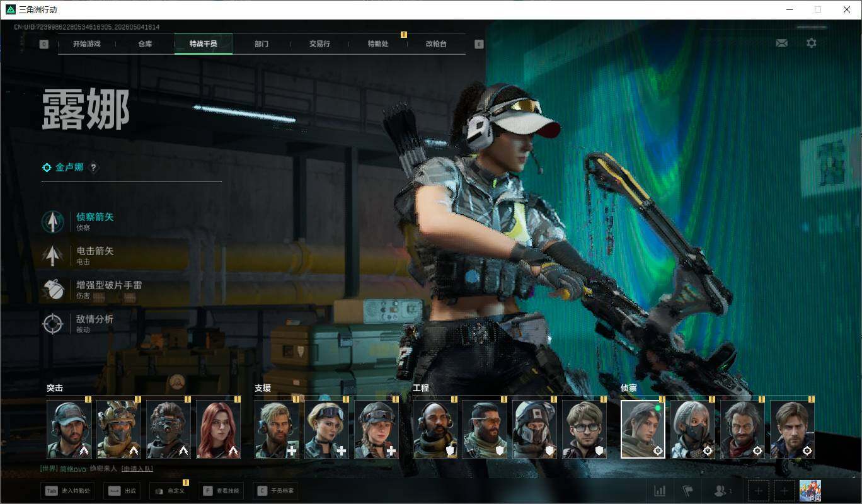The width and height of the screenshot is (862, 504).
Task: Select the bald bearded engineer with headset
Action: tap(435, 430)
